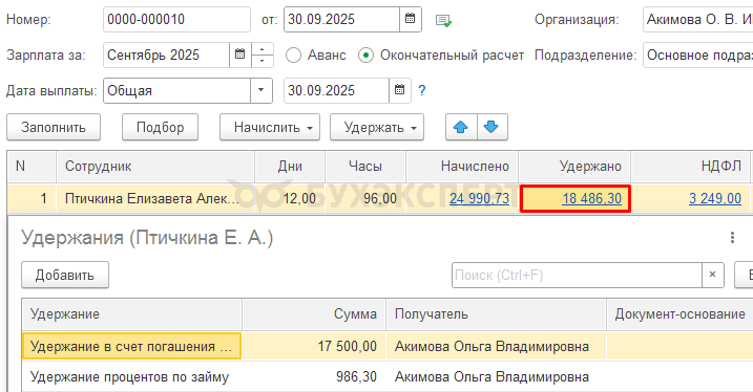Click payment date field next to Общая
This screenshot has width=753, height=392.
(x=336, y=90)
